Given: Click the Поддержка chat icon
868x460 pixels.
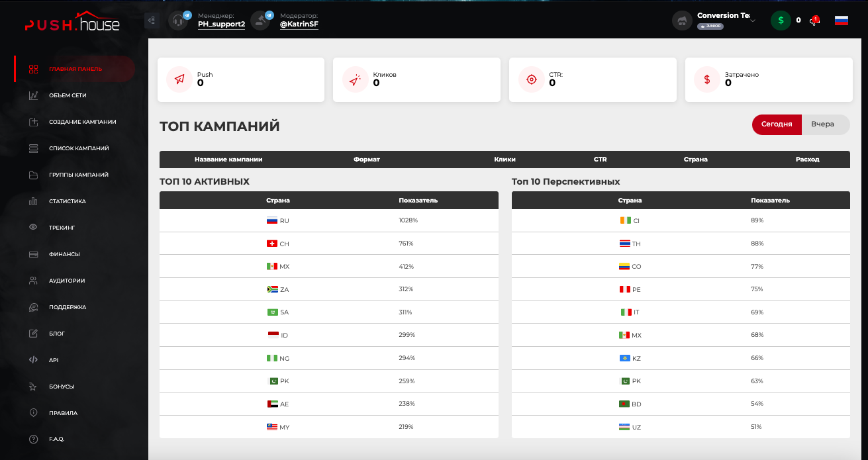Looking at the screenshot, I should click(33, 307).
